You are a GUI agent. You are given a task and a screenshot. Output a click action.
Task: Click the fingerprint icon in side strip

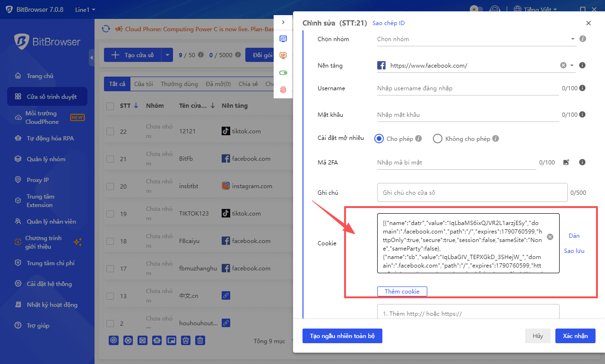pos(283,89)
